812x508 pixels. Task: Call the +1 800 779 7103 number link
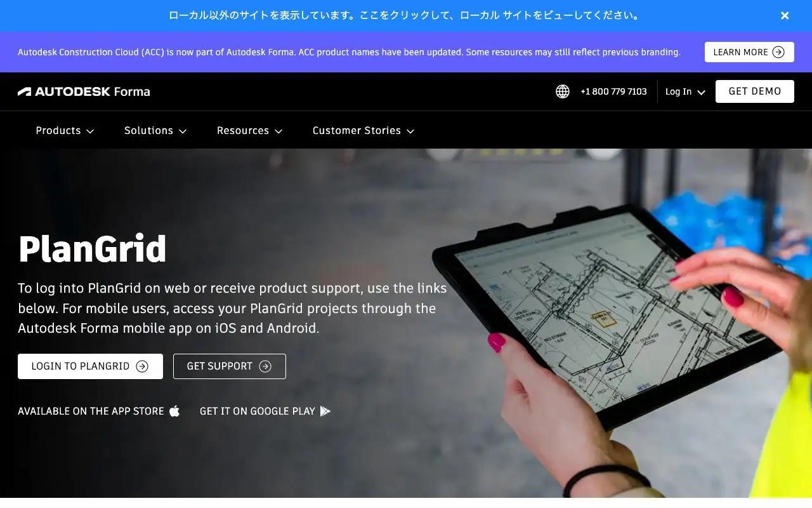point(613,91)
